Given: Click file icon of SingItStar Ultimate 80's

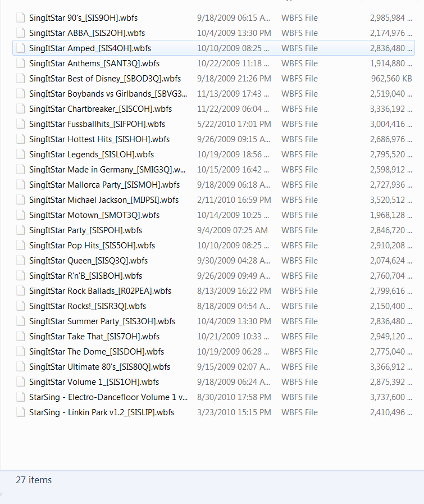Looking at the screenshot, I should 21,367.
